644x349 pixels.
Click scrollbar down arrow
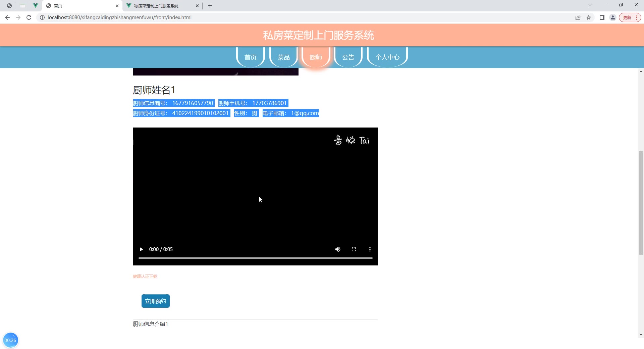click(x=641, y=335)
